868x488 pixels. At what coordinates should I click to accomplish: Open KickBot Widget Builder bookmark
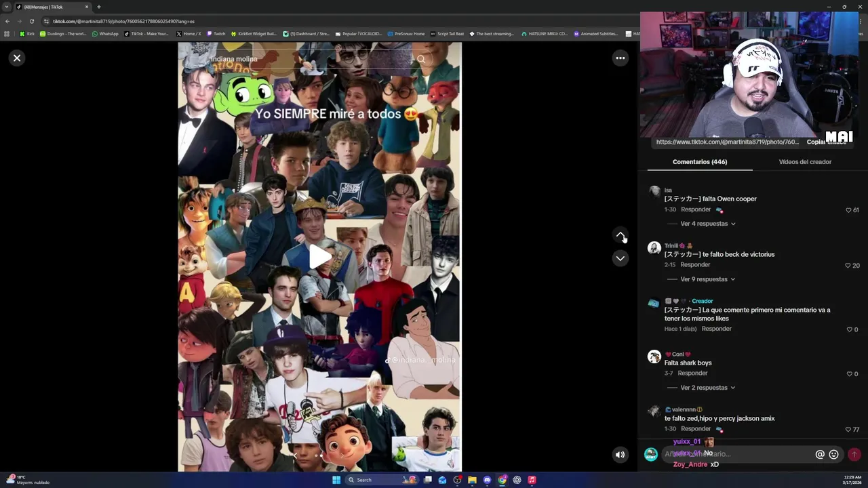[254, 34]
